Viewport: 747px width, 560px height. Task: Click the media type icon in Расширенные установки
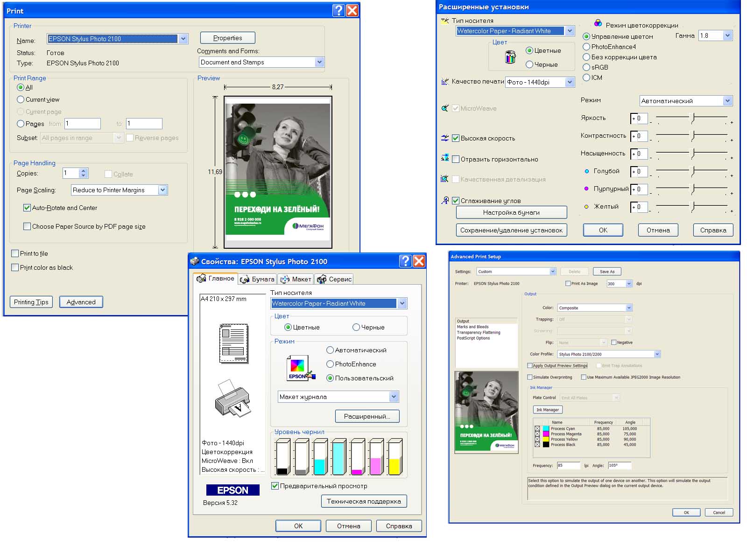tap(445, 21)
